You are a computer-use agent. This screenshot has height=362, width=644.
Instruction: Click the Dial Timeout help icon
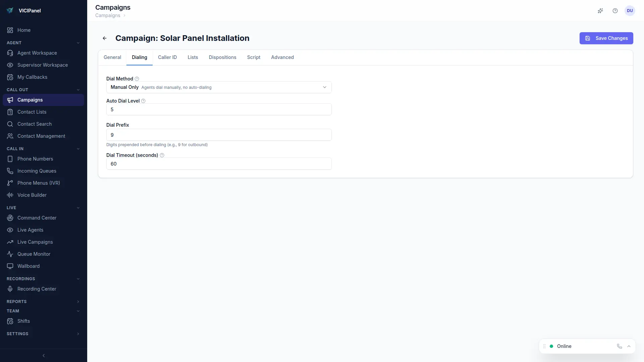coord(162,155)
